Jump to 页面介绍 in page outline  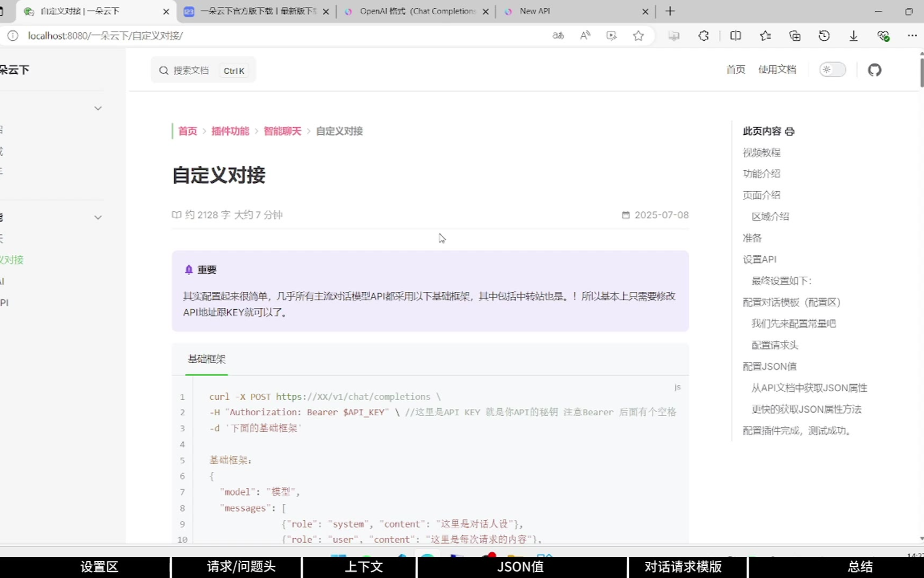[761, 195]
